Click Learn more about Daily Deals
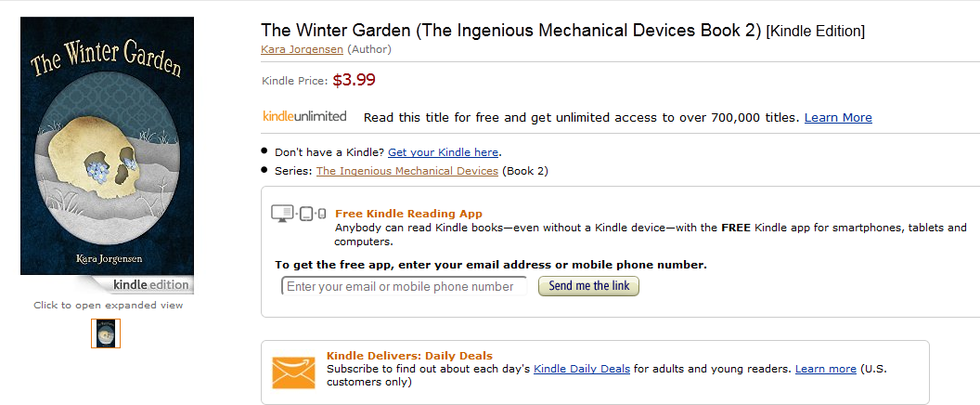Screen dimensions: 980x405 click(825, 369)
